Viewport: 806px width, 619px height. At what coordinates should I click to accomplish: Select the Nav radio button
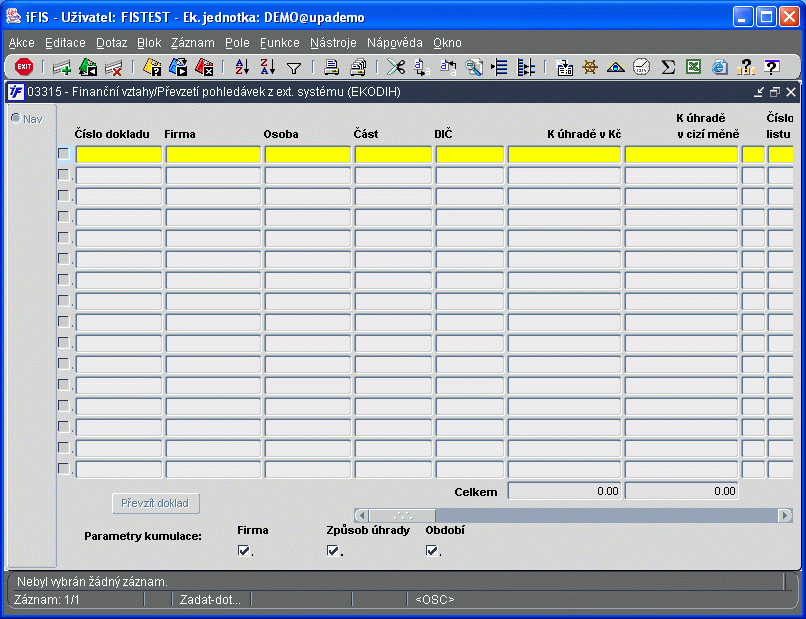tap(16, 119)
